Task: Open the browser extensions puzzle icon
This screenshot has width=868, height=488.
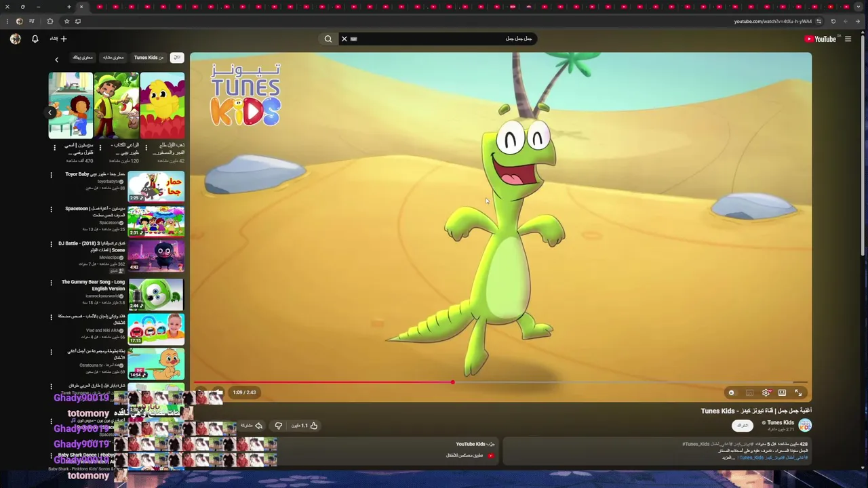Action: (x=50, y=21)
